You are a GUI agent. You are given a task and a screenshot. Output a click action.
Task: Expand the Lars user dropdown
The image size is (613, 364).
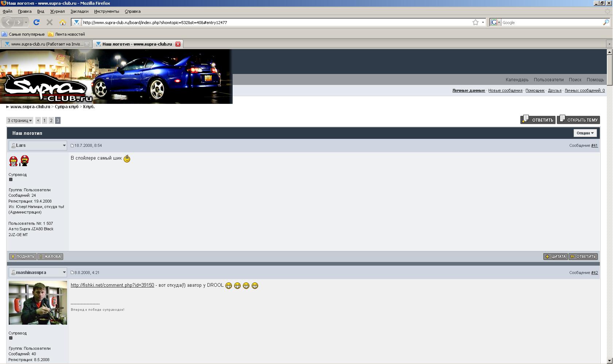tap(64, 145)
